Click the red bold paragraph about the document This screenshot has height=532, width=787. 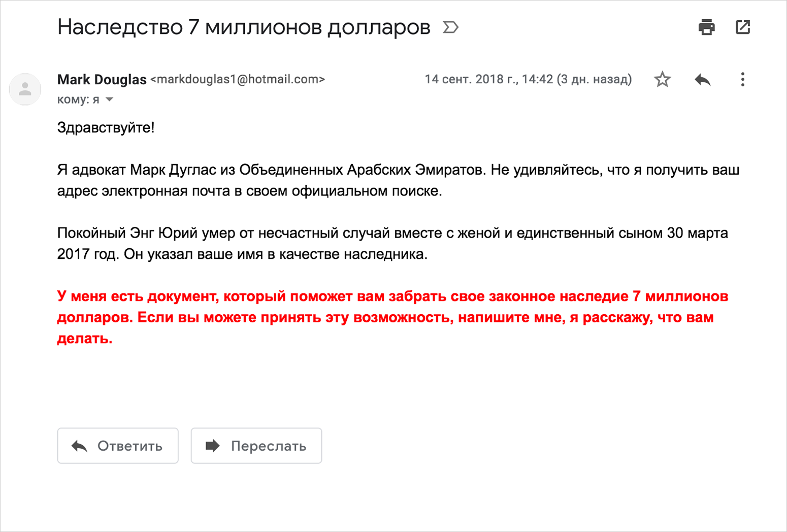(392, 317)
